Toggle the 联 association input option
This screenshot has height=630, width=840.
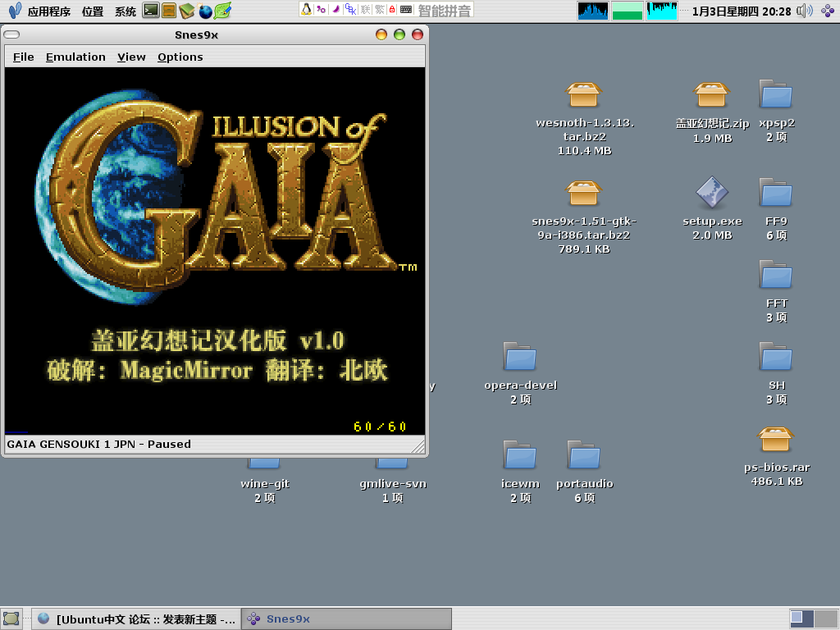pos(366,10)
